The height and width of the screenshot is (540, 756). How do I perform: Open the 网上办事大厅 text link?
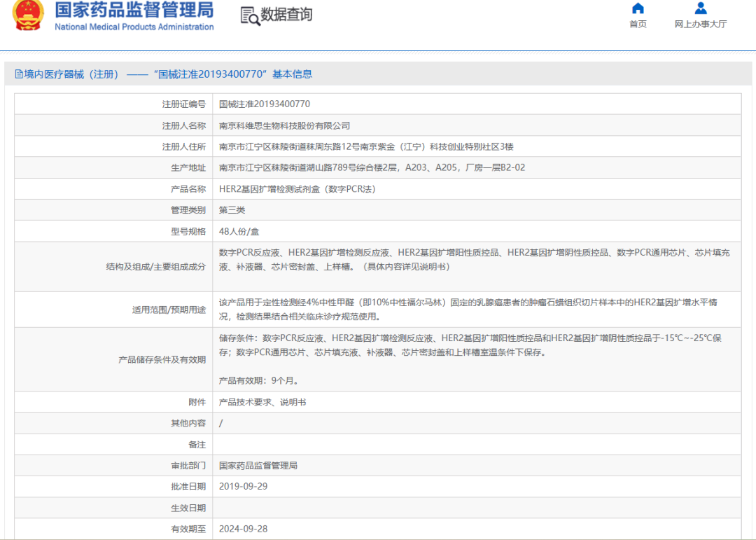[x=701, y=25]
